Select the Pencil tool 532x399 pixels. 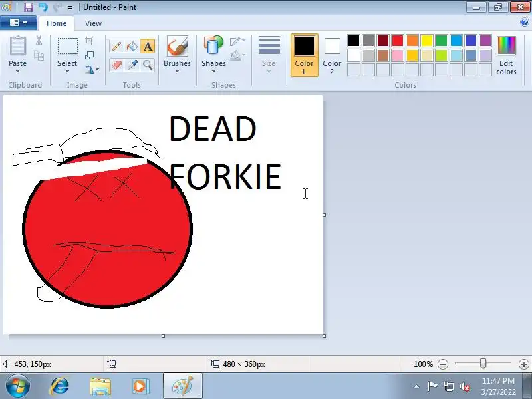tap(116, 46)
